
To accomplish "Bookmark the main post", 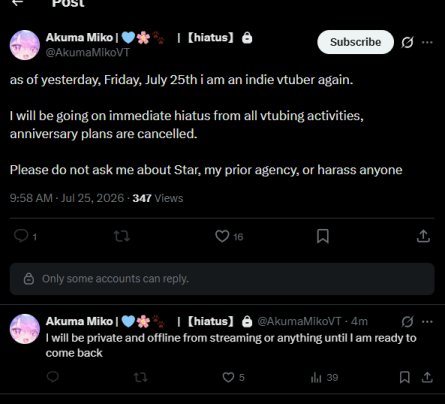I will click(x=323, y=236).
